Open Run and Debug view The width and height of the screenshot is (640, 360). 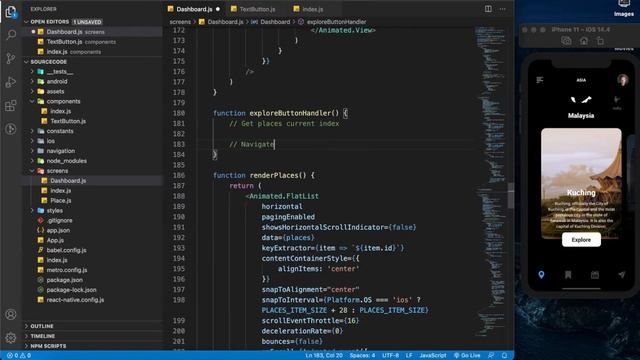coord(11,82)
